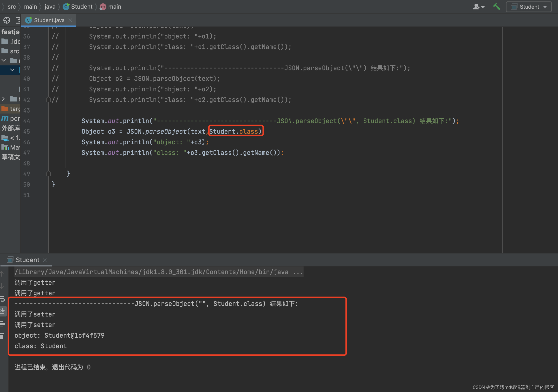Collapse the selected java folder in the tree
Viewport: 558px width, 392px height.
click(x=12, y=70)
